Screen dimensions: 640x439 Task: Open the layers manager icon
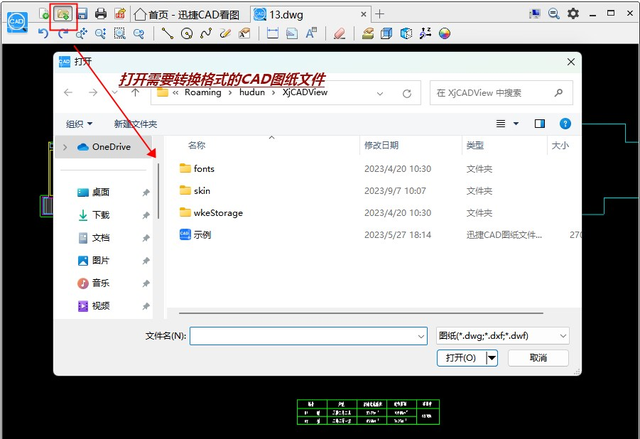tap(368, 33)
